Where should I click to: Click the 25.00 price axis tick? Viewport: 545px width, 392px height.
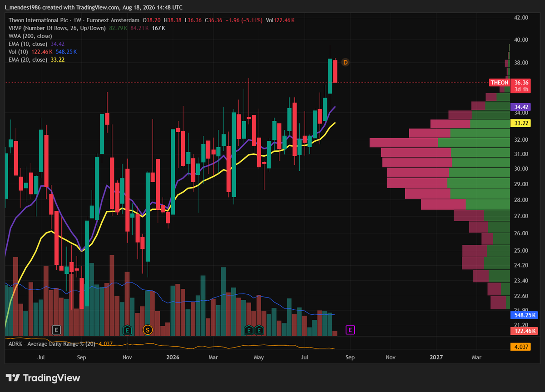[520, 251]
